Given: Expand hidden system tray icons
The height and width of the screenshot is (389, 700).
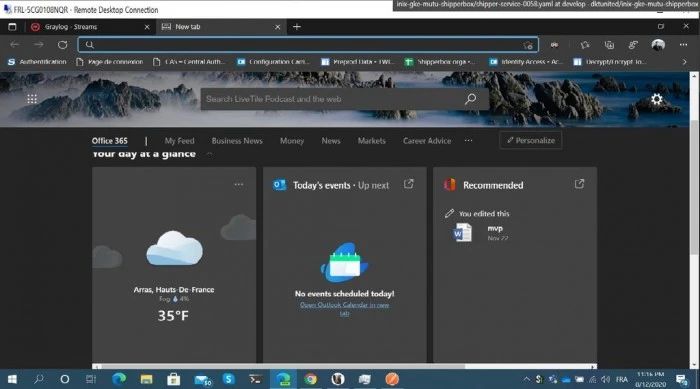Looking at the screenshot, I should pyautogui.click(x=526, y=379).
